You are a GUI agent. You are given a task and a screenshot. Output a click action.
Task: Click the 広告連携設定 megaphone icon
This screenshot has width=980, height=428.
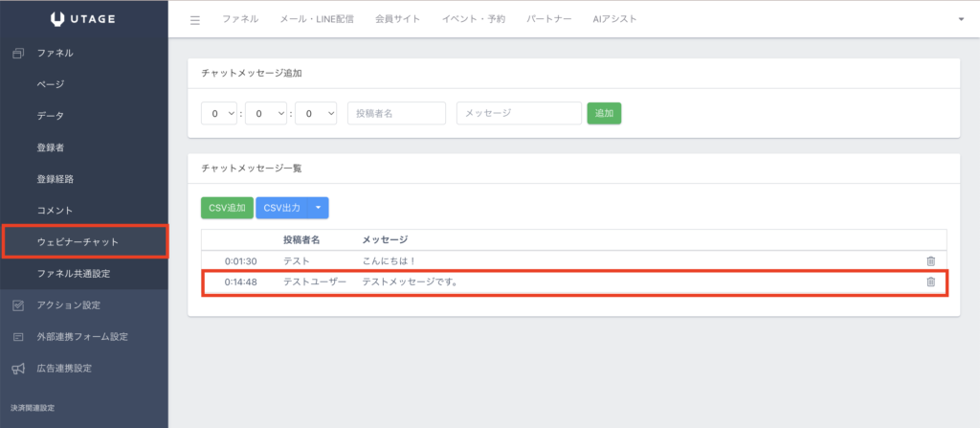[18, 369]
